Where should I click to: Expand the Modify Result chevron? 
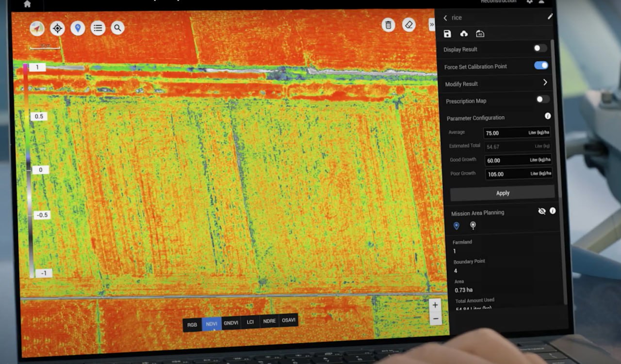(x=545, y=82)
